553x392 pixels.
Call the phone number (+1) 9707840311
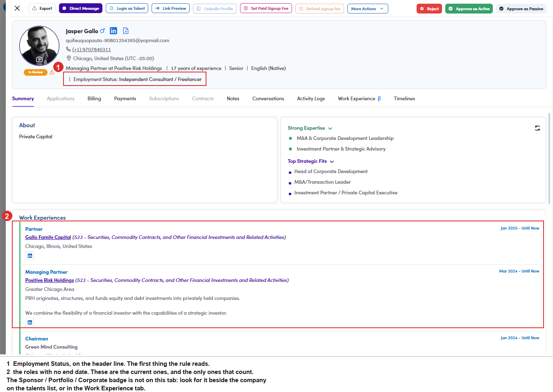[x=91, y=50]
